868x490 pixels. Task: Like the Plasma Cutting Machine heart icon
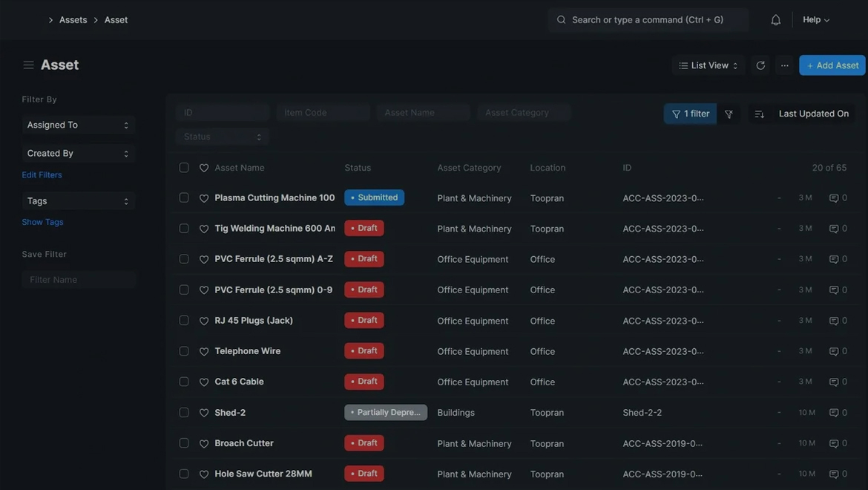(204, 198)
